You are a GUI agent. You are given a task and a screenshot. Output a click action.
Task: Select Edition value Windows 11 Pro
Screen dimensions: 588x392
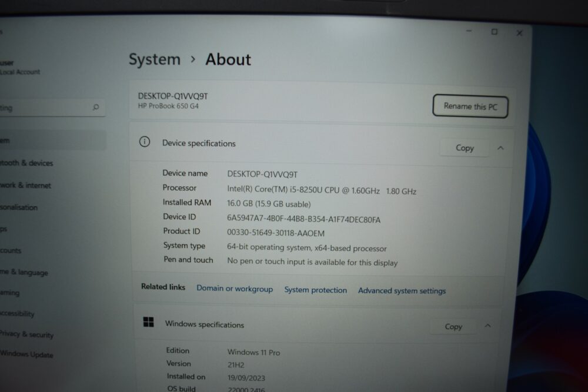click(x=254, y=352)
